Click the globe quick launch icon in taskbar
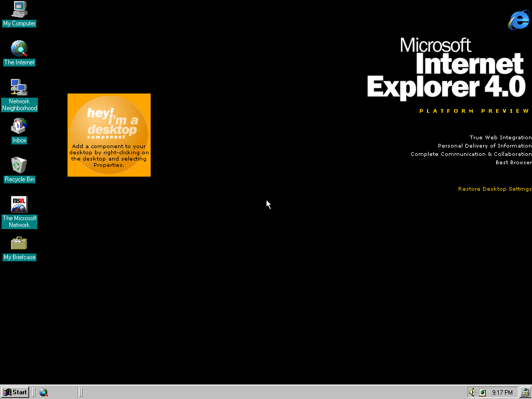This screenshot has width=532, height=399. click(x=44, y=393)
